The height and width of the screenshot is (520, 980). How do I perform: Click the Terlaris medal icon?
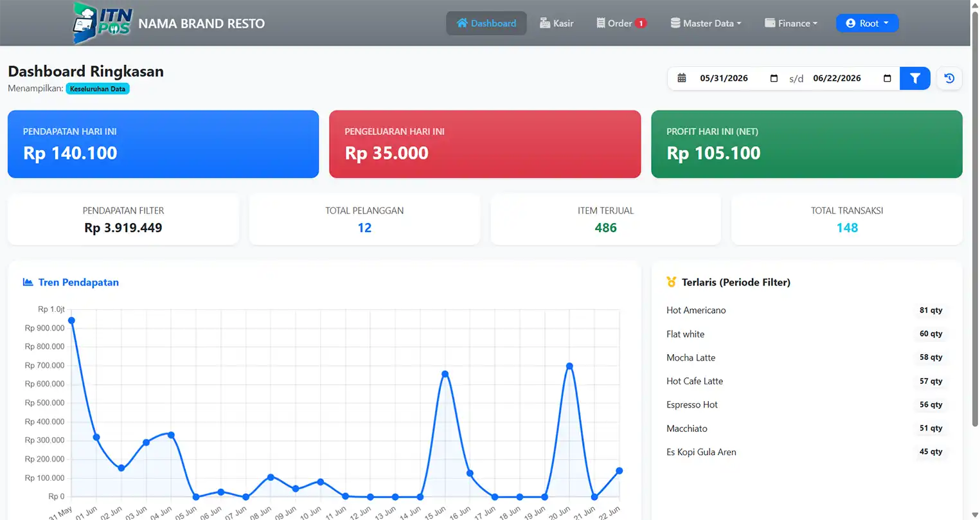tap(672, 282)
